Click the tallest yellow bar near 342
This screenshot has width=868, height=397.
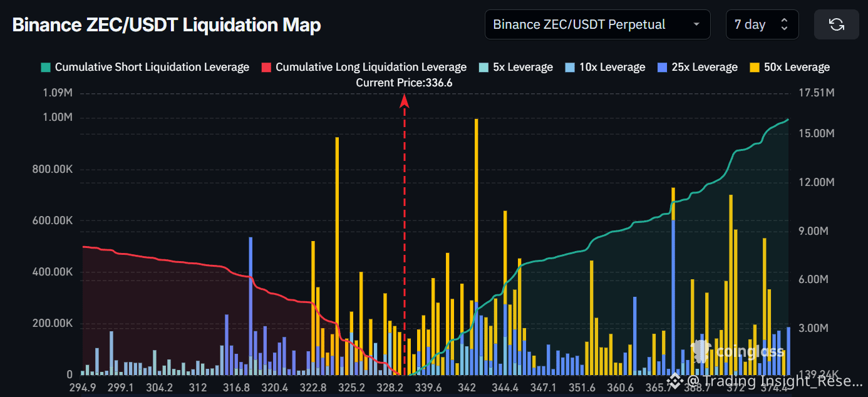pyautogui.click(x=477, y=207)
